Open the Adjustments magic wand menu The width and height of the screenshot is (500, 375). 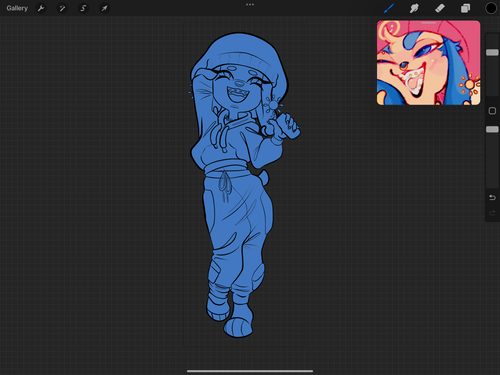pyautogui.click(x=62, y=8)
